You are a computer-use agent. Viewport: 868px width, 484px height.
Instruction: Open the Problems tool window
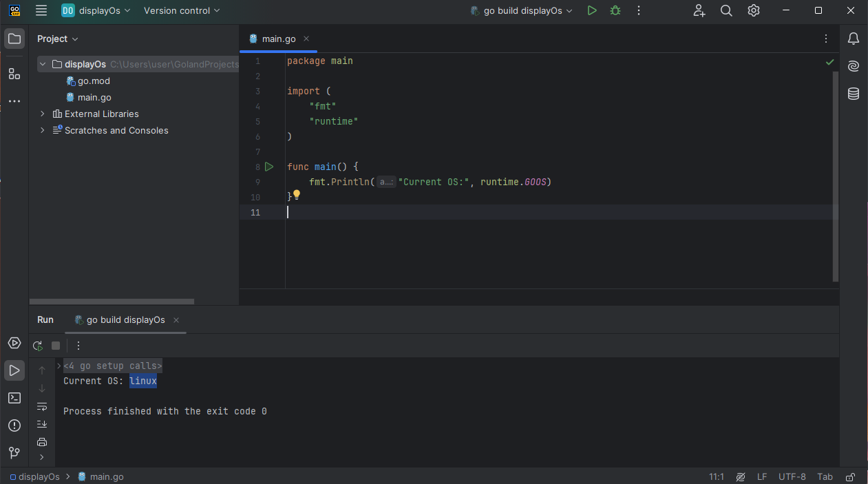pos(14,425)
